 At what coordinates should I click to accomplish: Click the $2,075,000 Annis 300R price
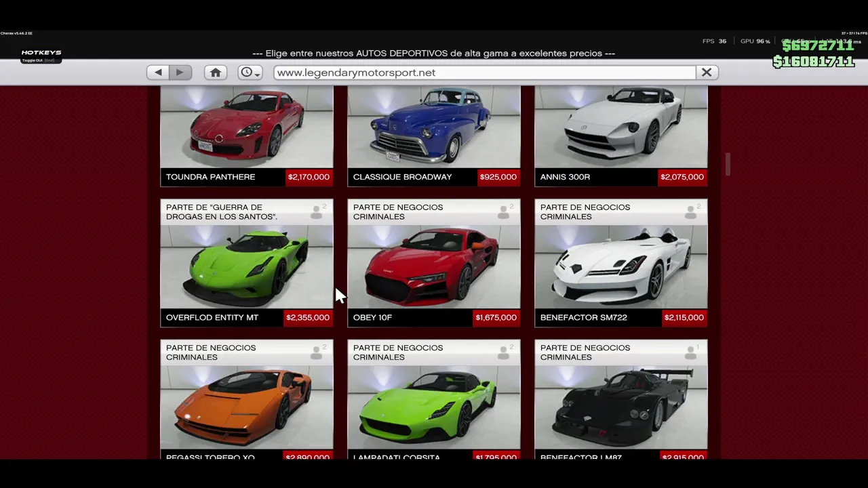[682, 177]
